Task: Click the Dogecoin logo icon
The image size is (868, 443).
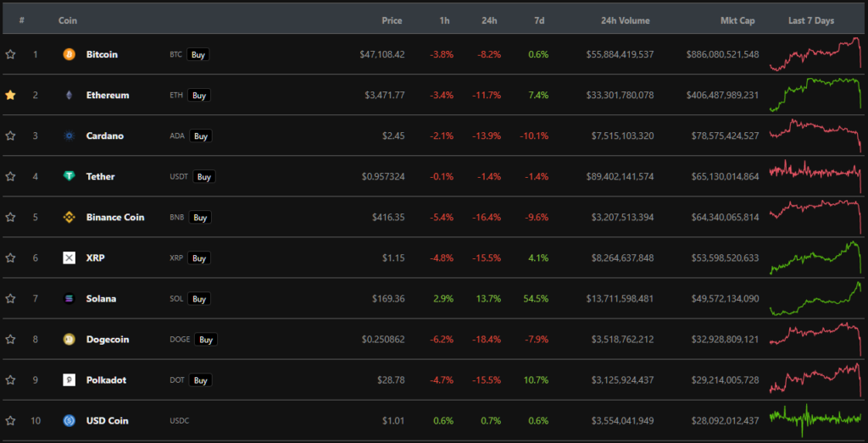Action: coord(69,339)
